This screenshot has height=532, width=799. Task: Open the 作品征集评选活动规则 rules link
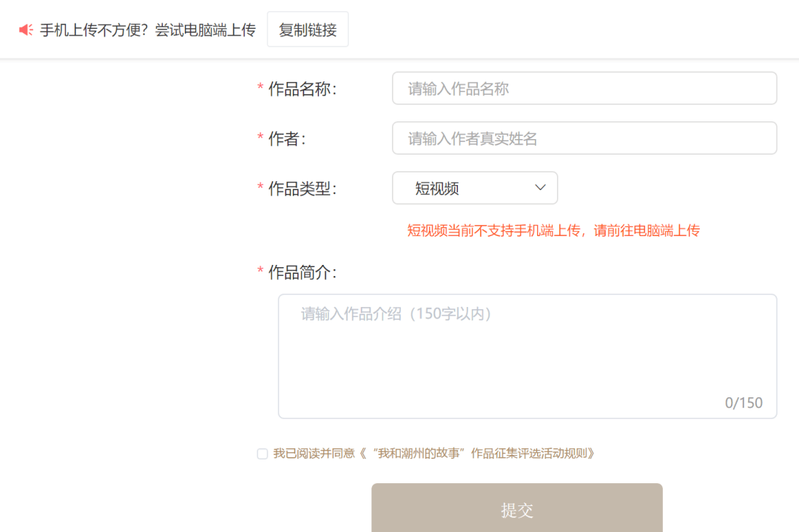point(477,453)
